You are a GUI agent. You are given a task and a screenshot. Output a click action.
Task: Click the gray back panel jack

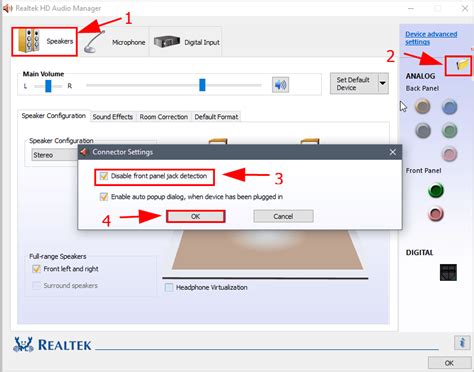[423, 130]
